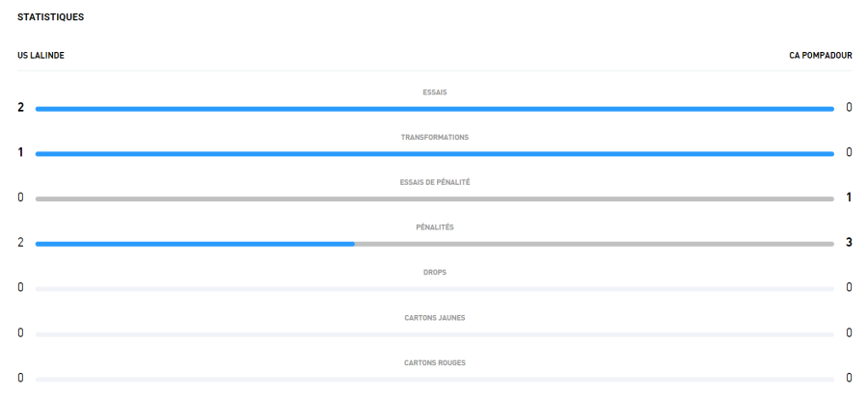Click the DROPS stat label
Viewport: 868px width, 397px height.
(434, 273)
